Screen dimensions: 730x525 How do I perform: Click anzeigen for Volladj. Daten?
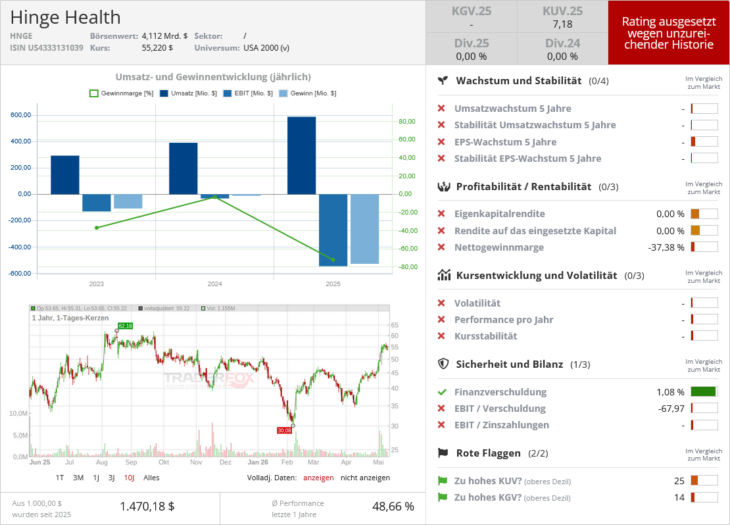318,478
